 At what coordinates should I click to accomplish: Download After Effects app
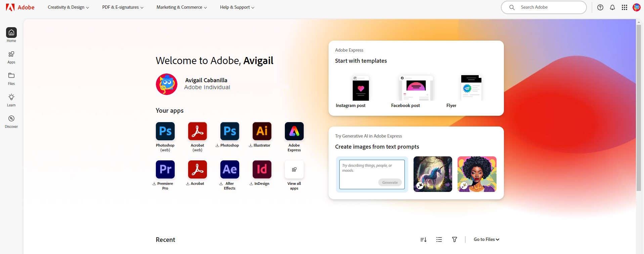click(x=230, y=169)
